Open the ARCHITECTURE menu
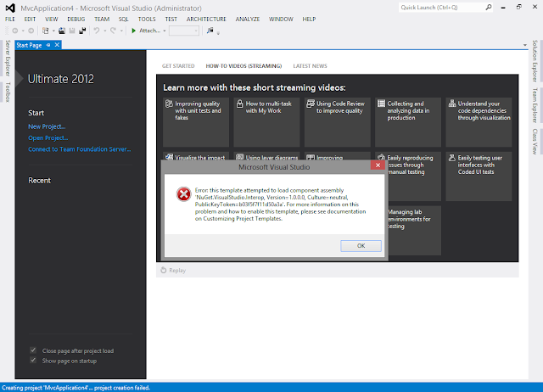 206,19
